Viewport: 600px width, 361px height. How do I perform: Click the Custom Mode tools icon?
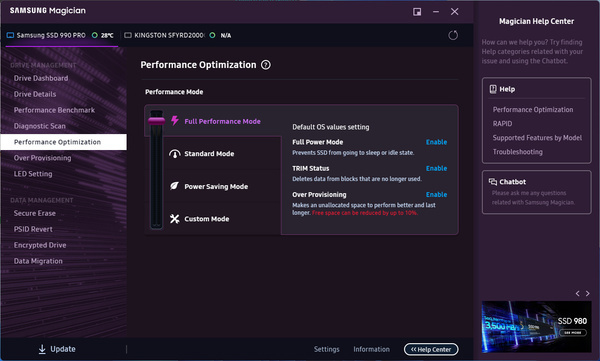point(174,219)
